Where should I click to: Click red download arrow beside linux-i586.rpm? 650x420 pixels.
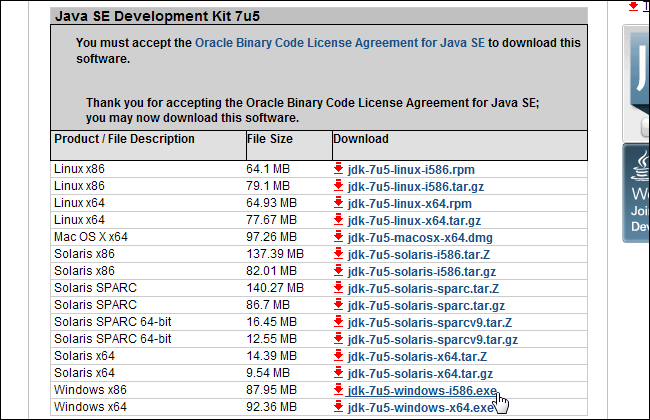coord(339,168)
